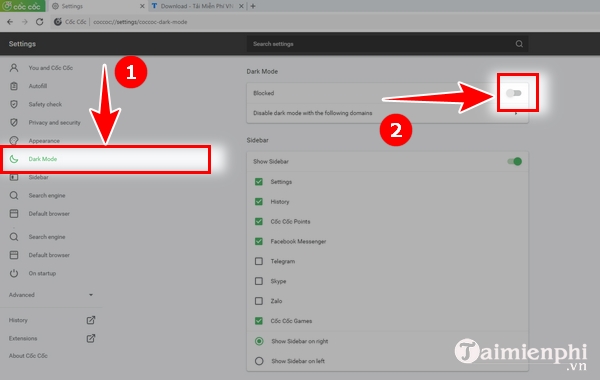600x380 pixels.
Task: Open the Sidebar settings section
Action: click(x=38, y=177)
